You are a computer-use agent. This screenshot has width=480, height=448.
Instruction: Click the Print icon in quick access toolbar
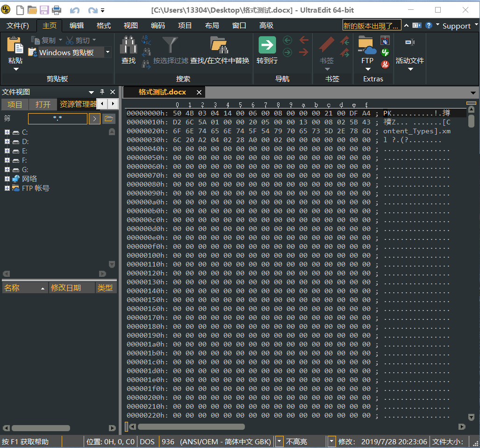pos(57,10)
